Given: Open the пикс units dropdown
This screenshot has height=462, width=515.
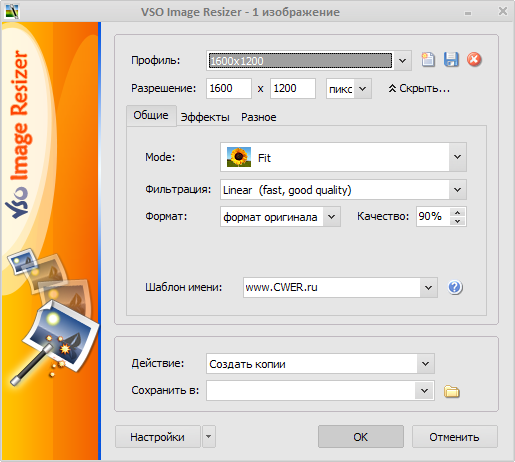Looking at the screenshot, I should [363, 89].
